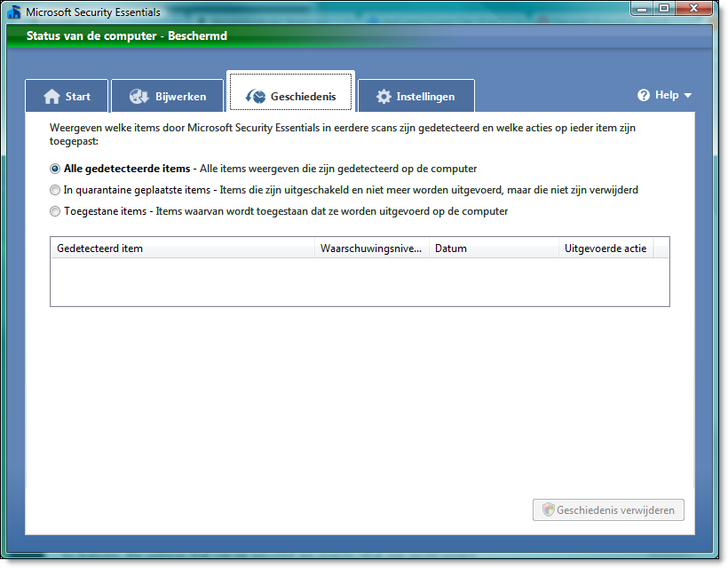Click the Geschiedenis verwijderen button
Screen dimensions: 728x568
click(x=608, y=509)
